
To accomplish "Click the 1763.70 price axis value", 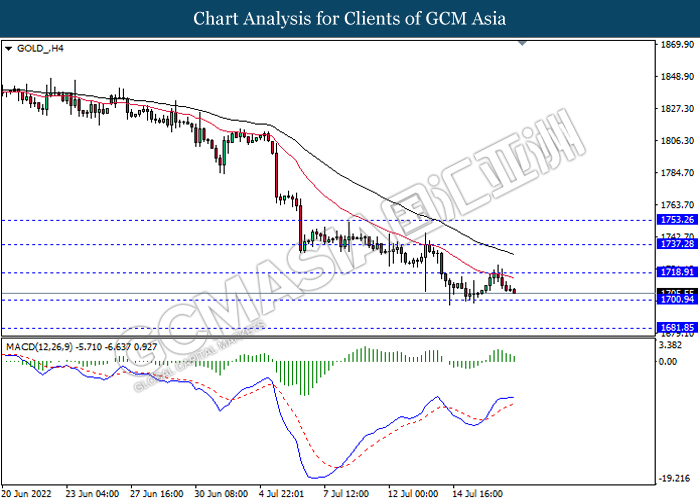I will (677, 205).
